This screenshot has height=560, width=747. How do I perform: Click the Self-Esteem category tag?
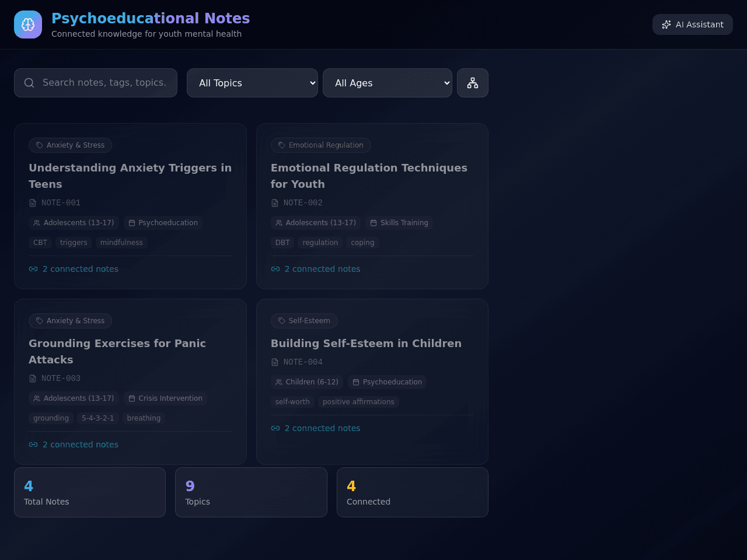pyautogui.click(x=304, y=321)
